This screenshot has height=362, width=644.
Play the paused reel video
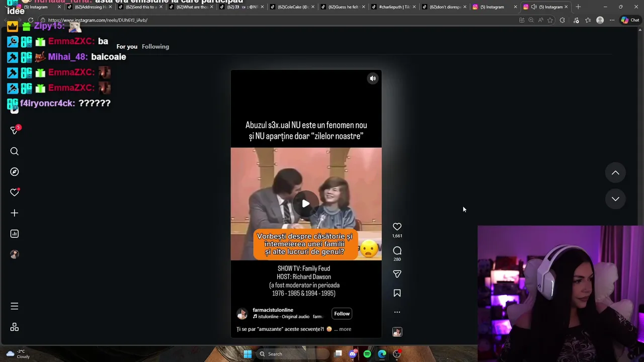click(x=306, y=204)
